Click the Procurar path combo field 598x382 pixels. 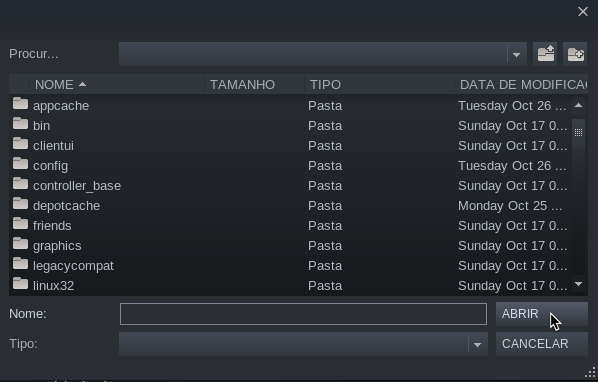click(323, 54)
